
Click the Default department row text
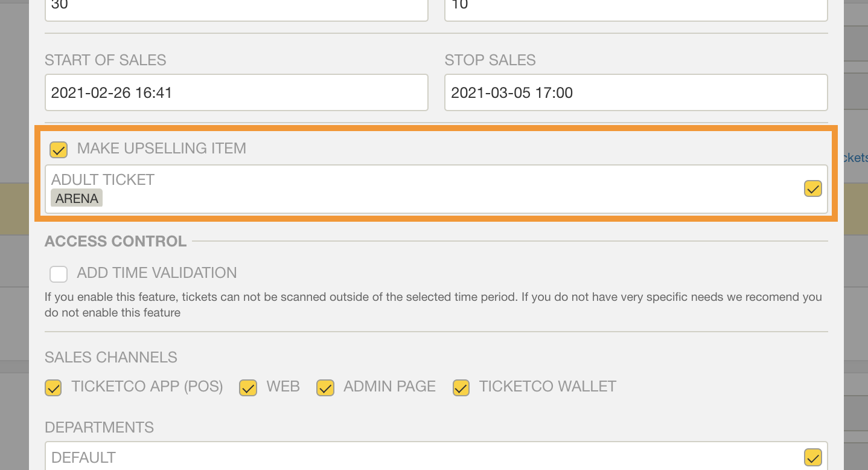point(83,457)
